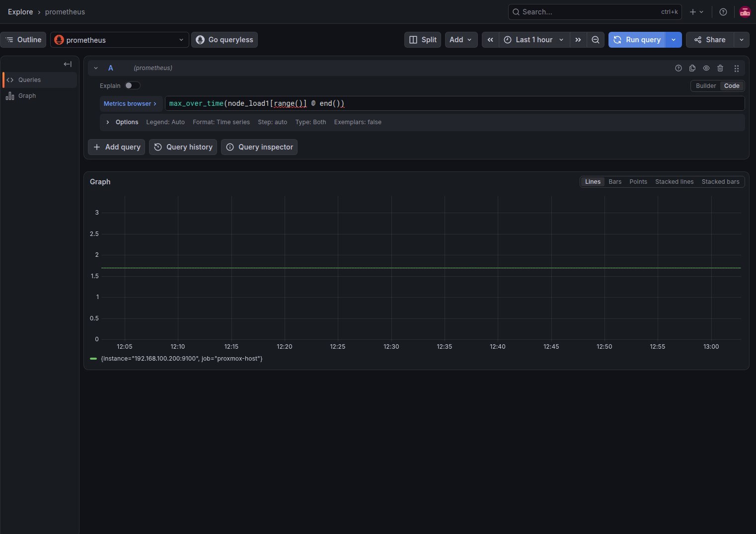Open the Metrics browser
The height and width of the screenshot is (534, 756).
tap(130, 103)
